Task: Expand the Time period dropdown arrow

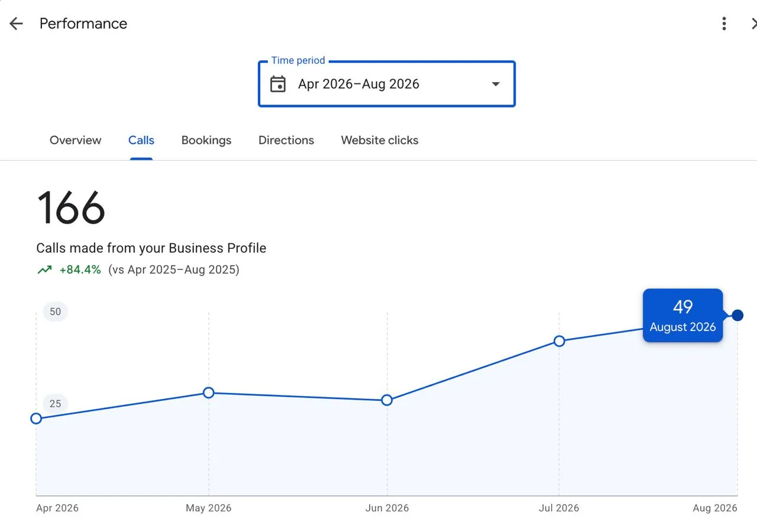Action: (x=496, y=84)
